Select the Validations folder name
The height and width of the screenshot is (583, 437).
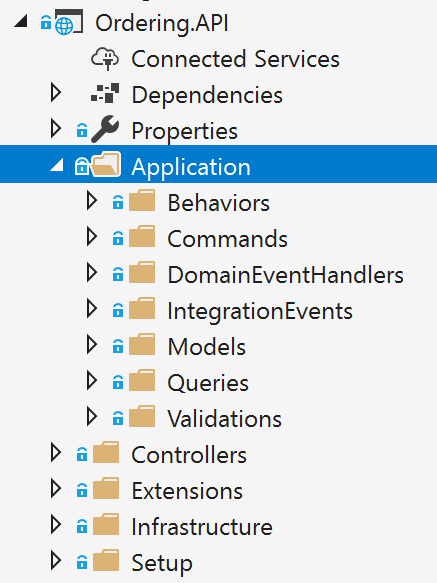225,419
